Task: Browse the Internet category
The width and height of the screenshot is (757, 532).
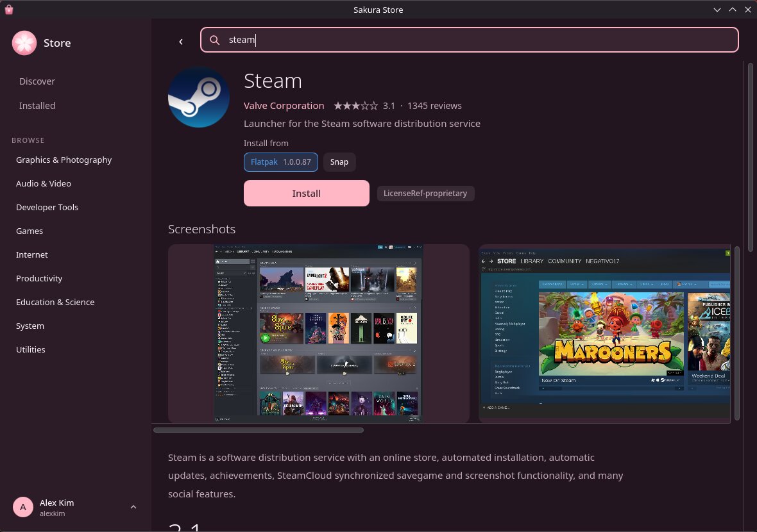Action: [x=32, y=254]
